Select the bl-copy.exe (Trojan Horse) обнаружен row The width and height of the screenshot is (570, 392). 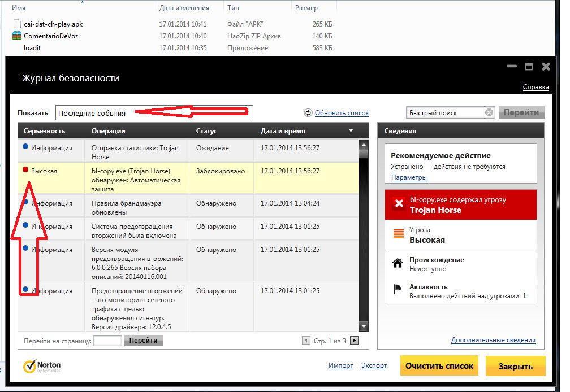pyautogui.click(x=188, y=178)
